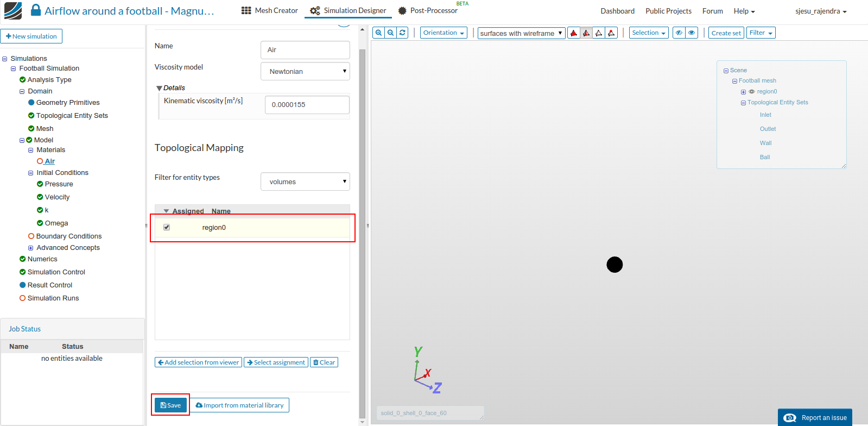This screenshot has width=868, height=426.
Task: Open the Forum link
Action: tap(712, 11)
